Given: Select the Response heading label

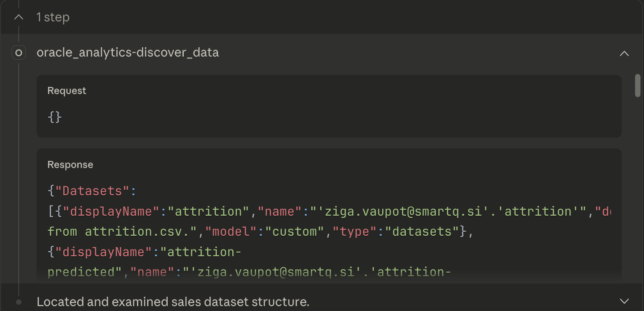Looking at the screenshot, I should [70, 164].
